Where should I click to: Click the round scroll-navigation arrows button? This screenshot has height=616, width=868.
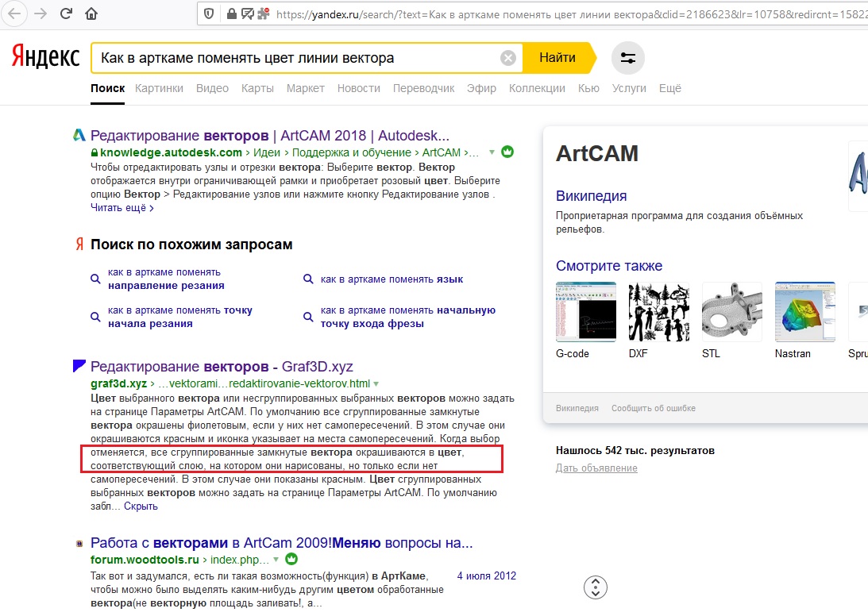click(595, 587)
